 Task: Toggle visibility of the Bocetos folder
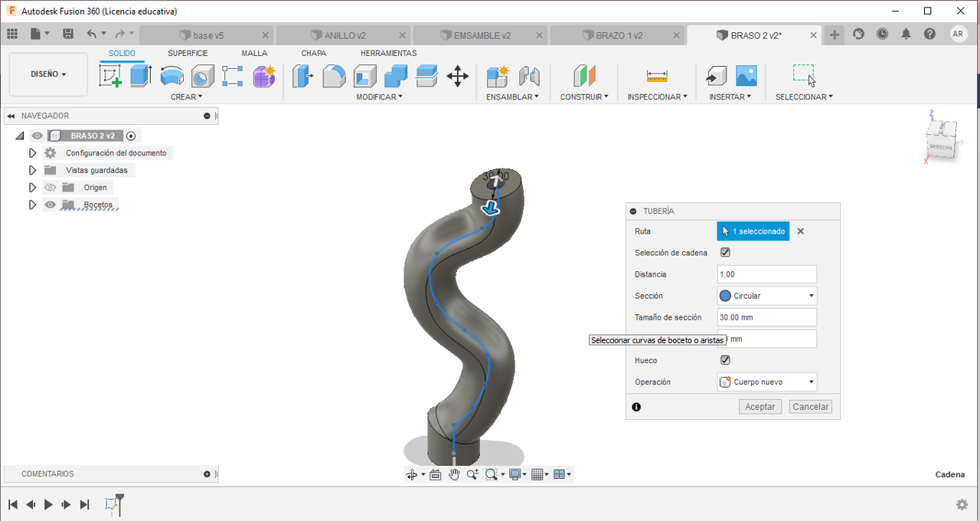pos(51,205)
